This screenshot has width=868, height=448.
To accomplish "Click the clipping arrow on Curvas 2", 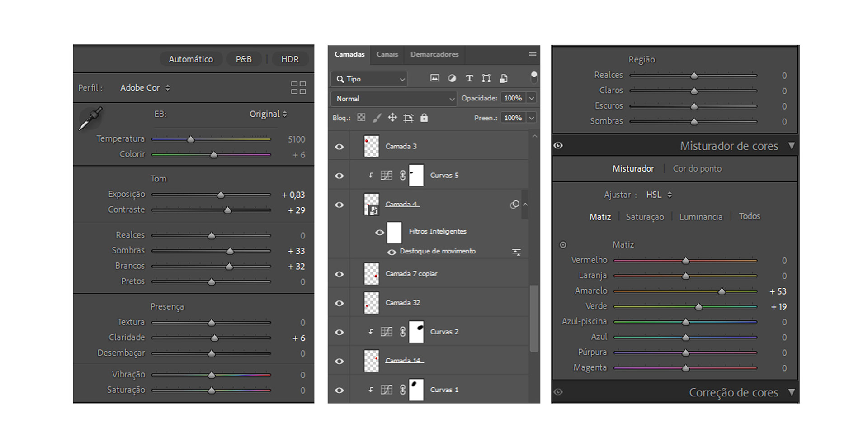I will (x=371, y=332).
